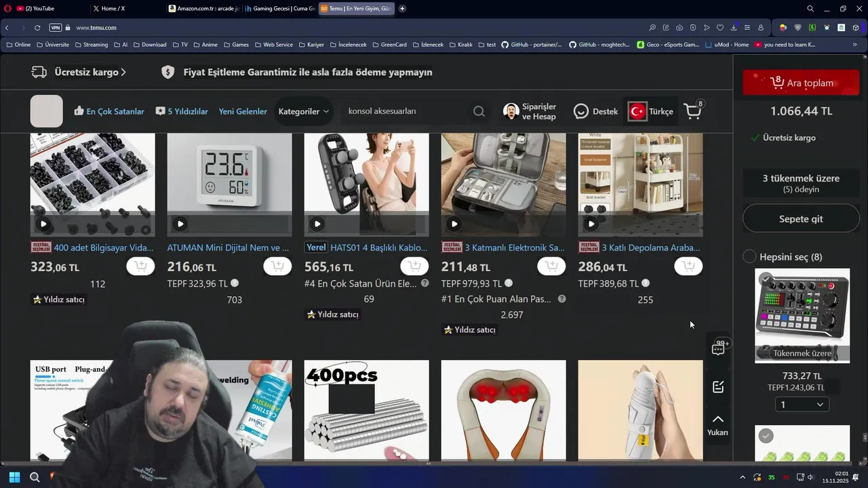Open the quantity dropdown showing 1
Screen dimensions: 868x488
pos(802,405)
